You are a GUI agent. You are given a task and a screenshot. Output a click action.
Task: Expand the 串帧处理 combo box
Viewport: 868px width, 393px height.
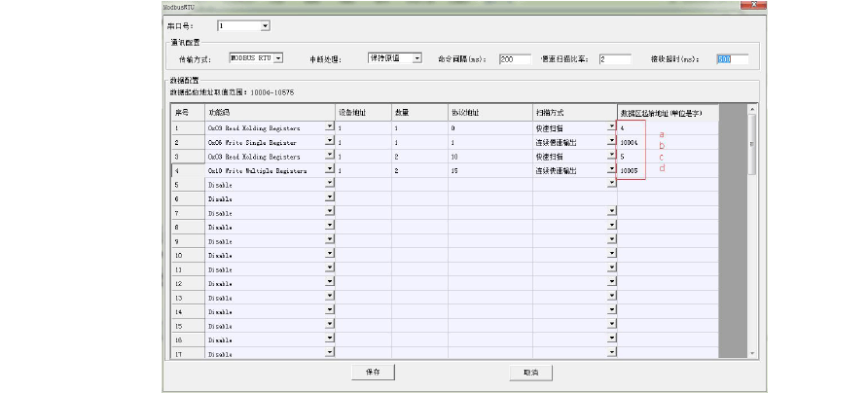coord(416,58)
